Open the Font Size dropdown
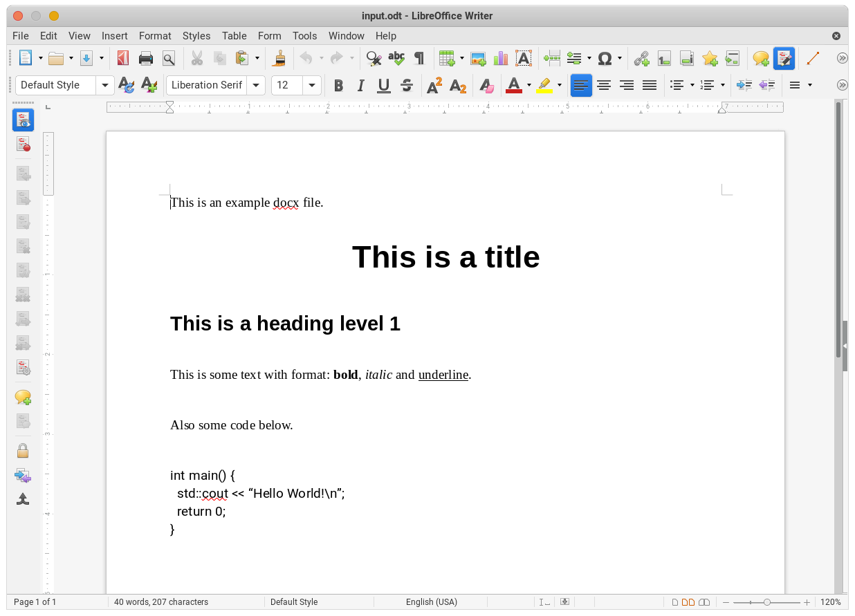The height and width of the screenshot is (616, 855). (312, 85)
